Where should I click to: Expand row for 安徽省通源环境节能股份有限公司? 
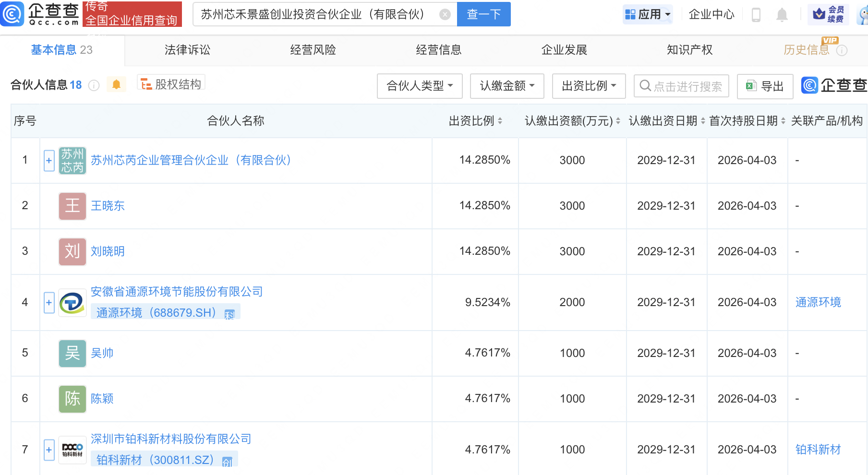[x=49, y=303]
